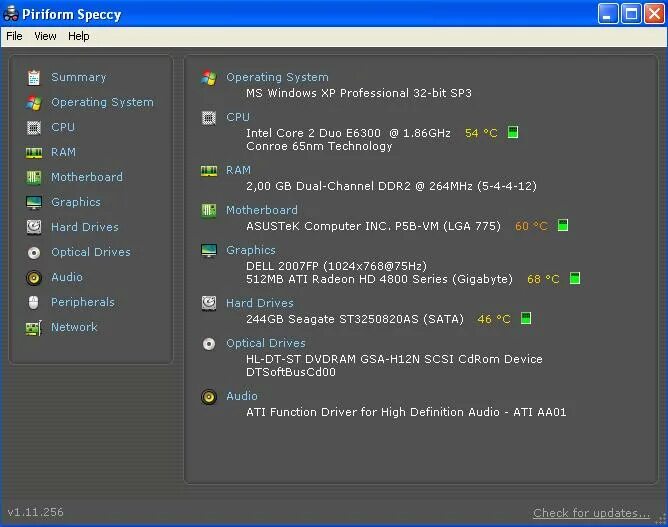Select the RAM stick icon in sidebar

(34, 153)
